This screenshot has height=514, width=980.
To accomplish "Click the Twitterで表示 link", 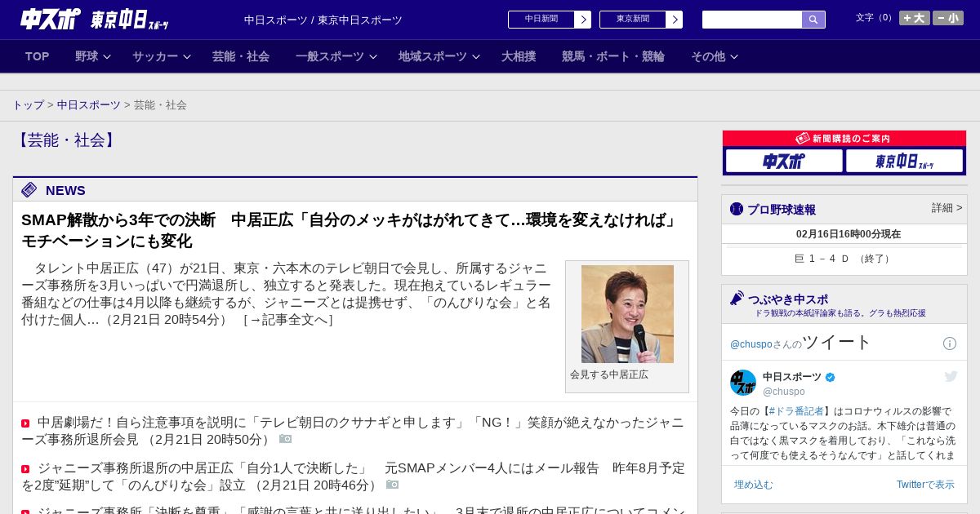I will (925, 485).
